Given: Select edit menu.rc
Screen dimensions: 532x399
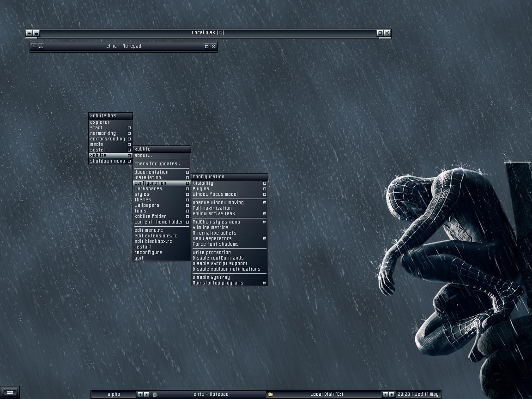Looking at the screenshot, I should pos(162,230).
